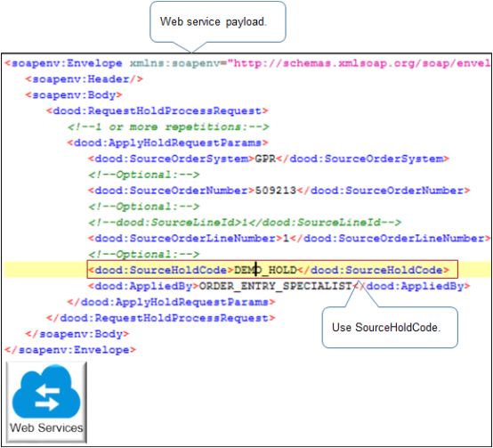Click the opening soapenv:Body tag
The image size is (493, 448).
coord(74,95)
